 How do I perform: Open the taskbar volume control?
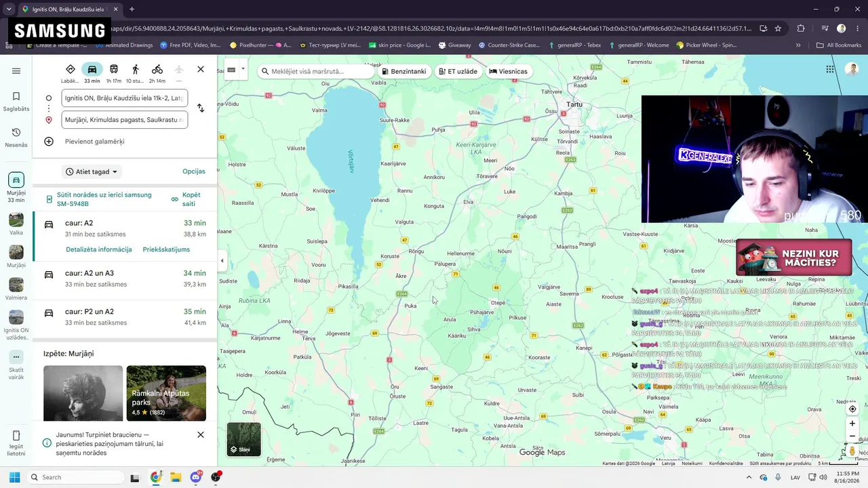tap(823, 477)
